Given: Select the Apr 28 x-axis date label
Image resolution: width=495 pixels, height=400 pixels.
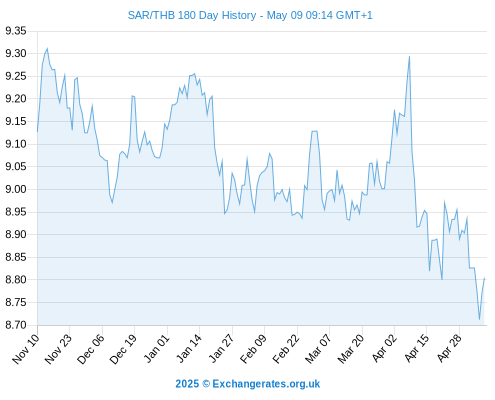Looking at the screenshot, I should 449,349.
